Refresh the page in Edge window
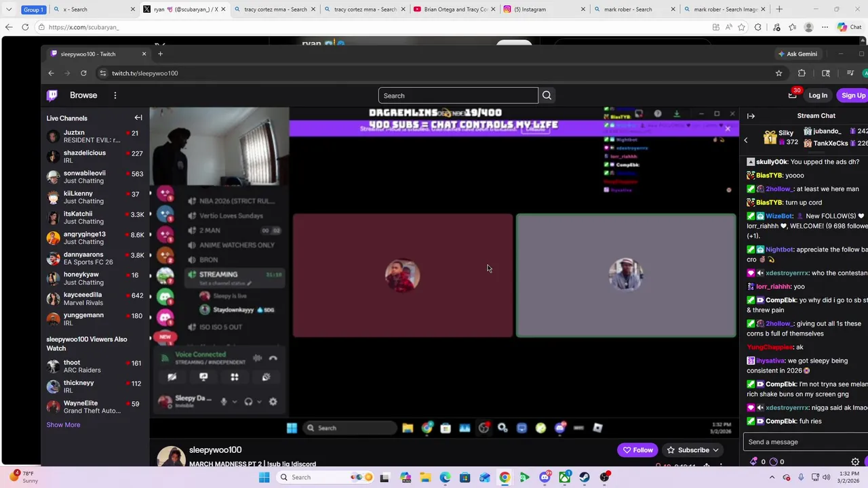Screen dimensions: 868x488 point(25,27)
